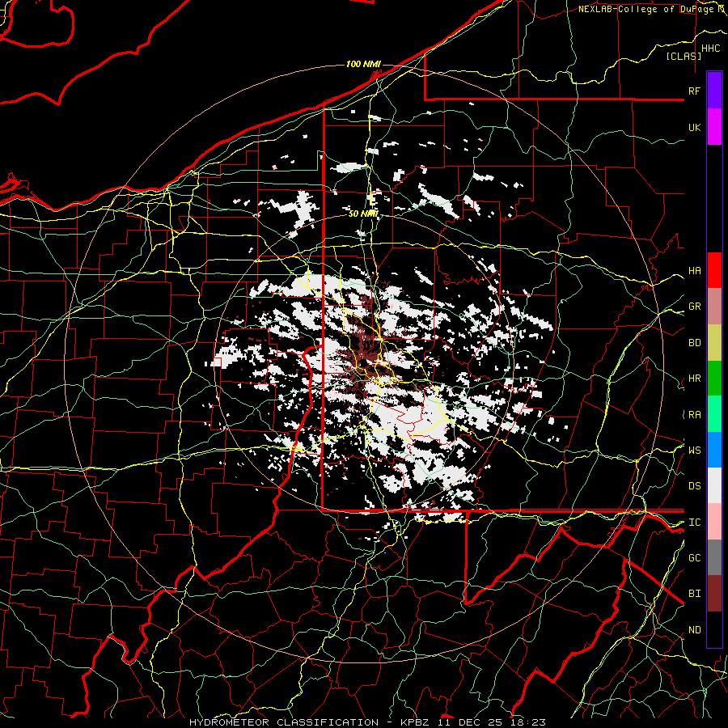
Task: Click the GR legend label
Action: (x=694, y=307)
